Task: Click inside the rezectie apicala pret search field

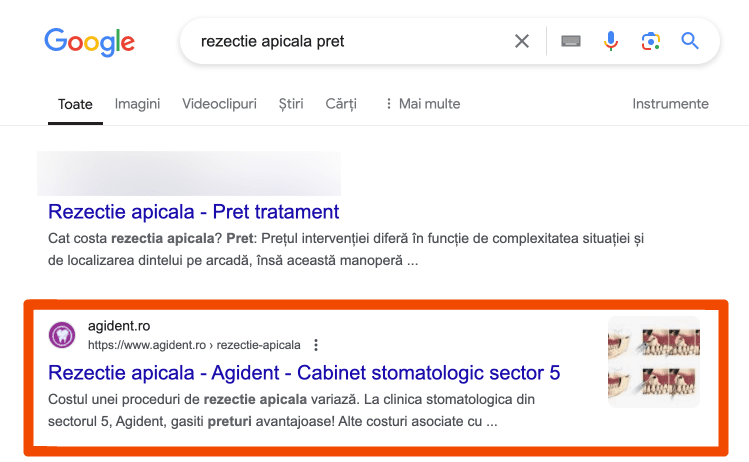Action: 353,41
